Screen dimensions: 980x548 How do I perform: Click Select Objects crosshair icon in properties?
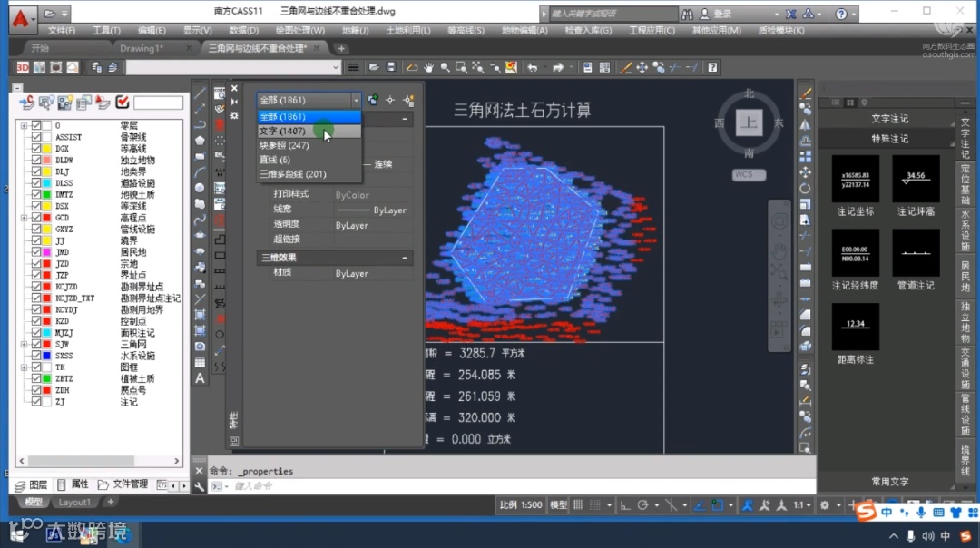[x=390, y=100]
